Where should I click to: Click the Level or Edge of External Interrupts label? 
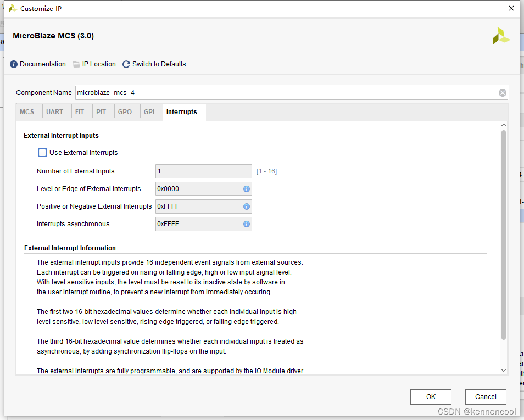[x=89, y=189]
